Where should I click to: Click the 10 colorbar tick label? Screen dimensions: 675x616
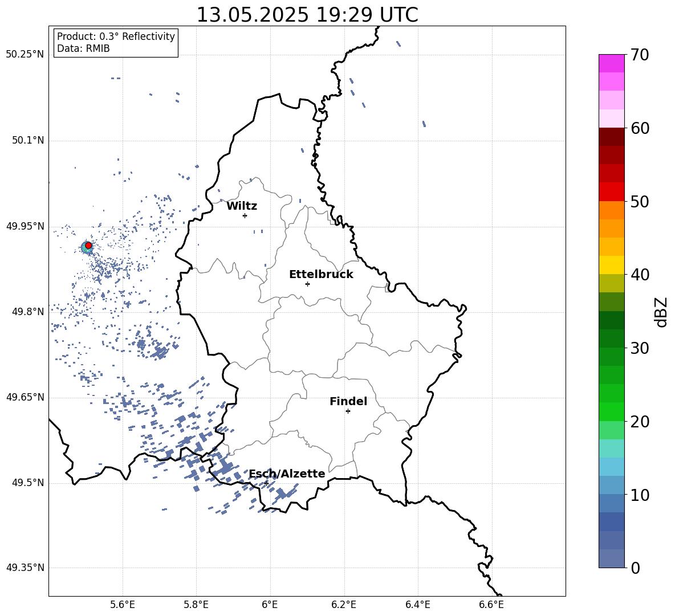[640, 495]
